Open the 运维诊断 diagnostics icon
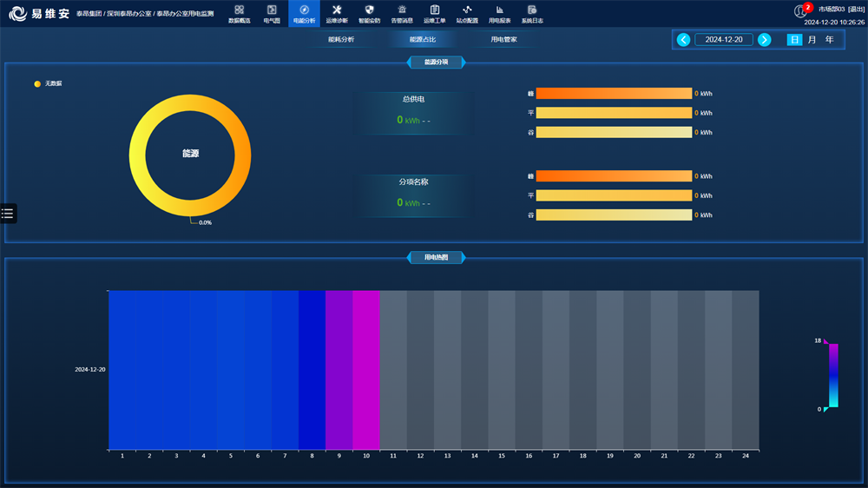The width and height of the screenshot is (868, 488). [337, 14]
